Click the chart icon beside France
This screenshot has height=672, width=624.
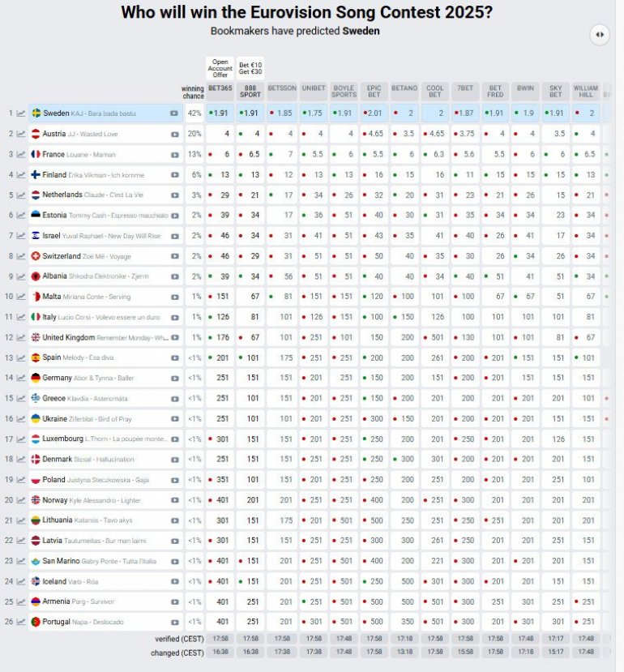click(x=20, y=154)
